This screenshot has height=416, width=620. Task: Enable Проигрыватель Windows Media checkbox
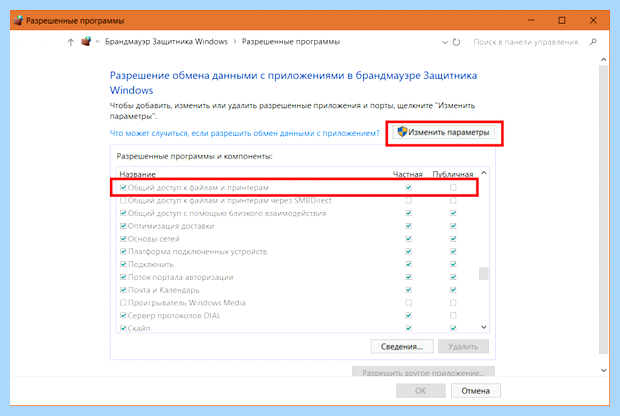click(123, 303)
